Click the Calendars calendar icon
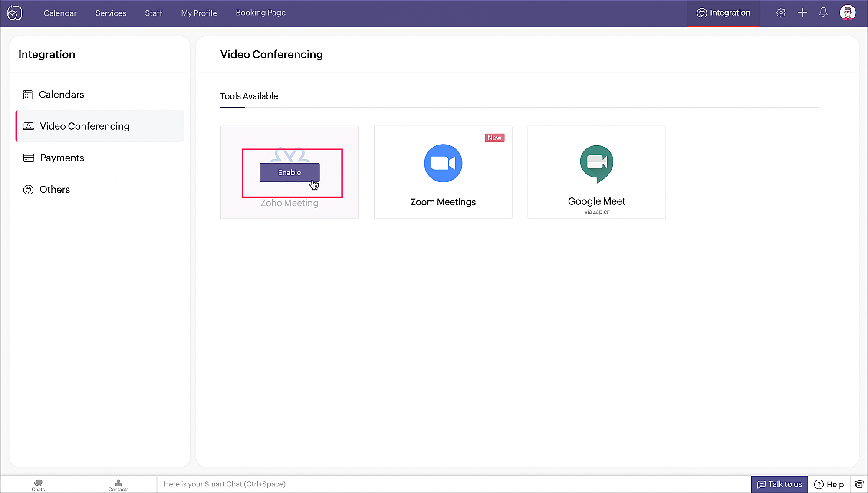The height and width of the screenshot is (493, 868). pos(28,95)
